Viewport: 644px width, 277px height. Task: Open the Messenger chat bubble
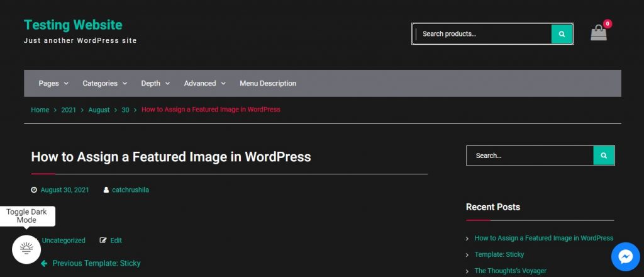click(626, 257)
